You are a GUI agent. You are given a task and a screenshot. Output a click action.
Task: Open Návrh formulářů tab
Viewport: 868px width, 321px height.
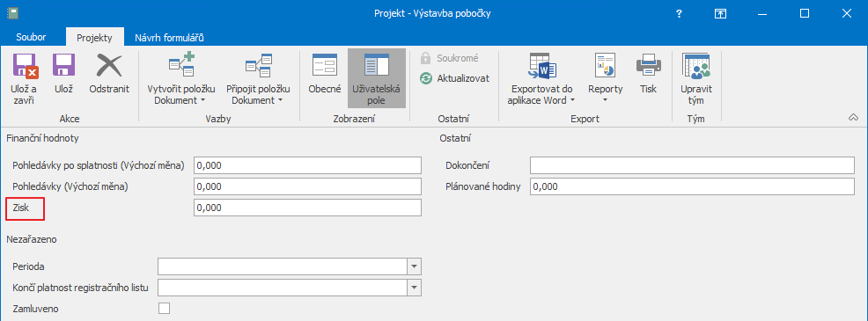pyautogui.click(x=169, y=38)
